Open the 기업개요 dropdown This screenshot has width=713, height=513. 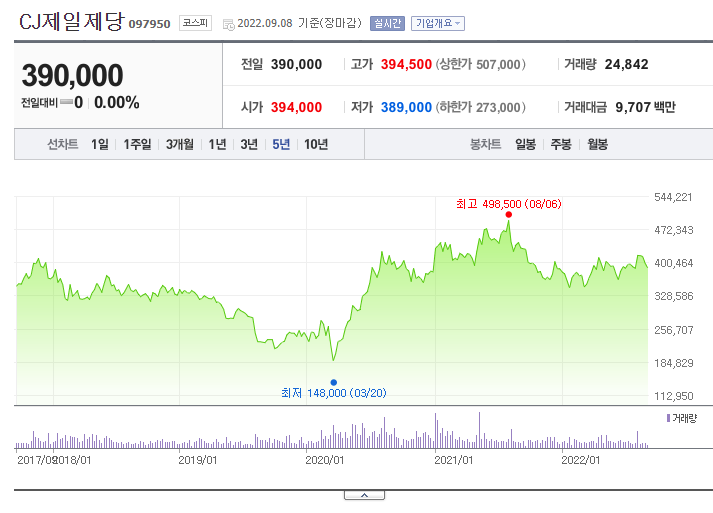point(438,23)
